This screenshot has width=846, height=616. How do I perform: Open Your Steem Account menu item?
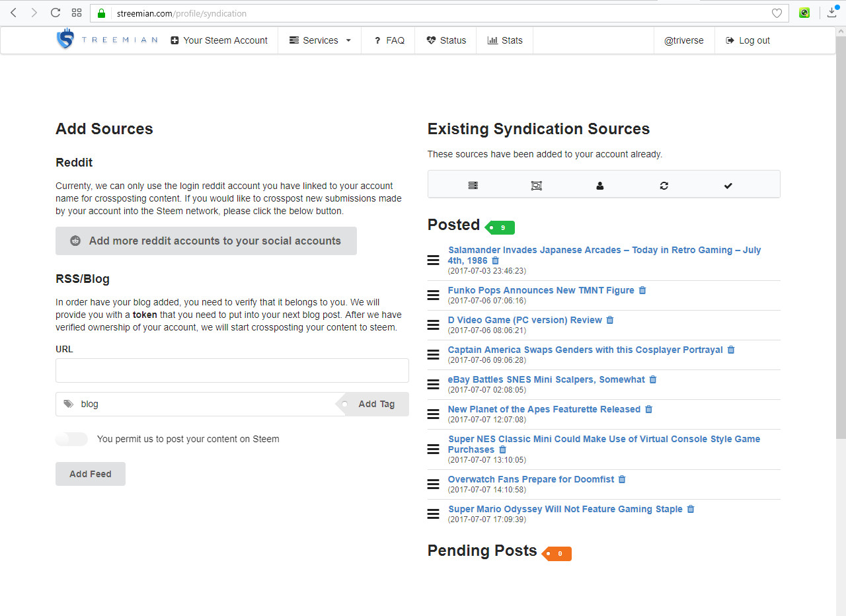pos(219,40)
